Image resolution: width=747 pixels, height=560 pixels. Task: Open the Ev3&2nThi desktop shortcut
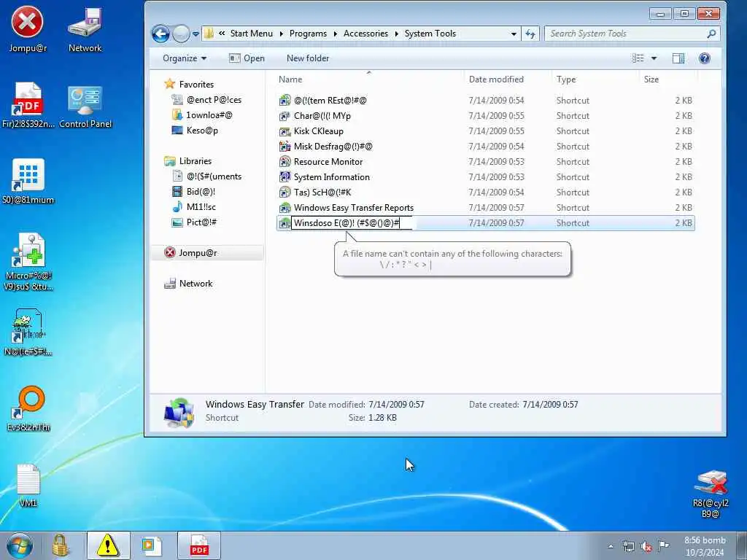coord(28,408)
